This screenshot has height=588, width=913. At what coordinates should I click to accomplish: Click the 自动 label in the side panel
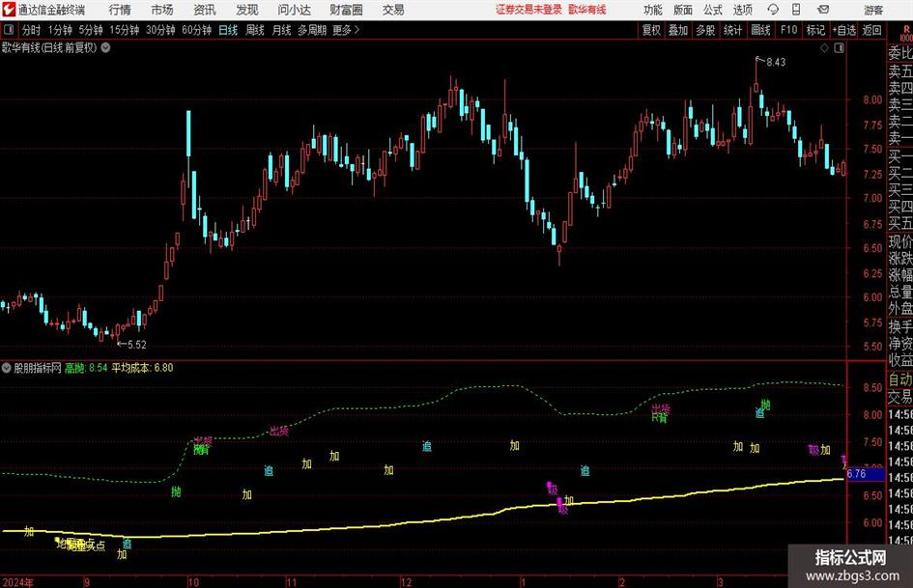[900, 379]
